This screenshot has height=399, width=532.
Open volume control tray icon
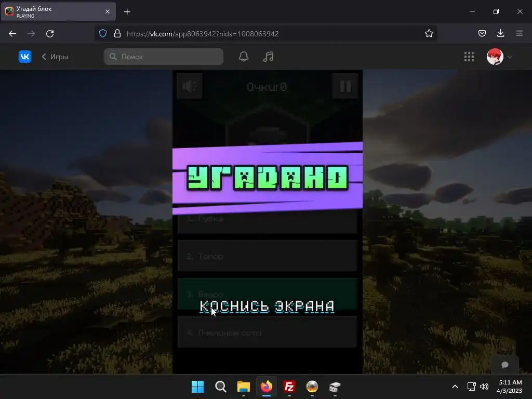[484, 387]
